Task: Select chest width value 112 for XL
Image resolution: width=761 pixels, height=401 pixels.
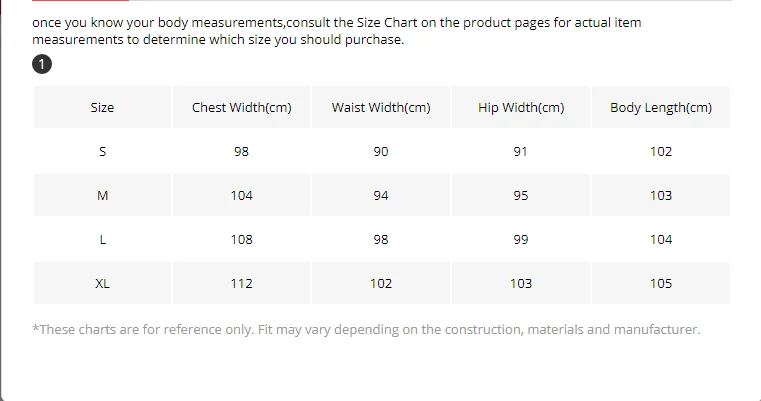Action: point(241,283)
